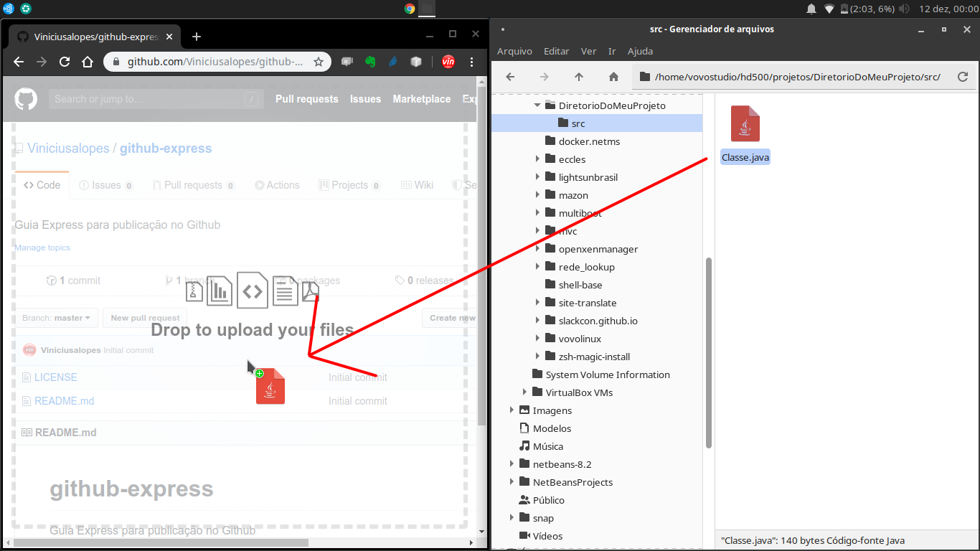Open the network indicator in the top panel

[x=829, y=9]
